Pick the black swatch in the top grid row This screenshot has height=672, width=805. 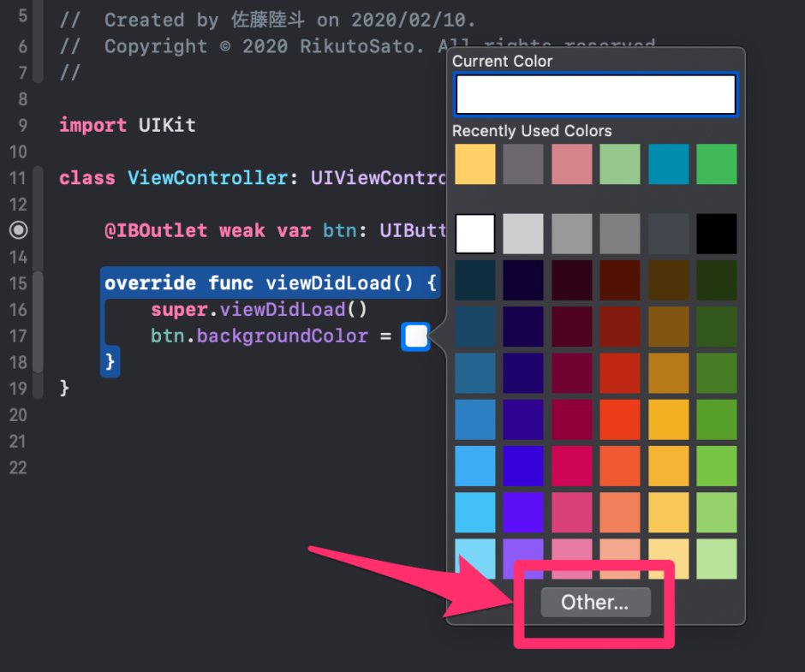[716, 233]
